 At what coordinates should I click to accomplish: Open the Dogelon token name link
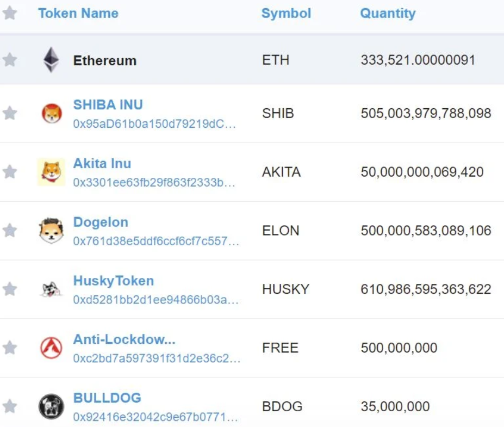(101, 222)
